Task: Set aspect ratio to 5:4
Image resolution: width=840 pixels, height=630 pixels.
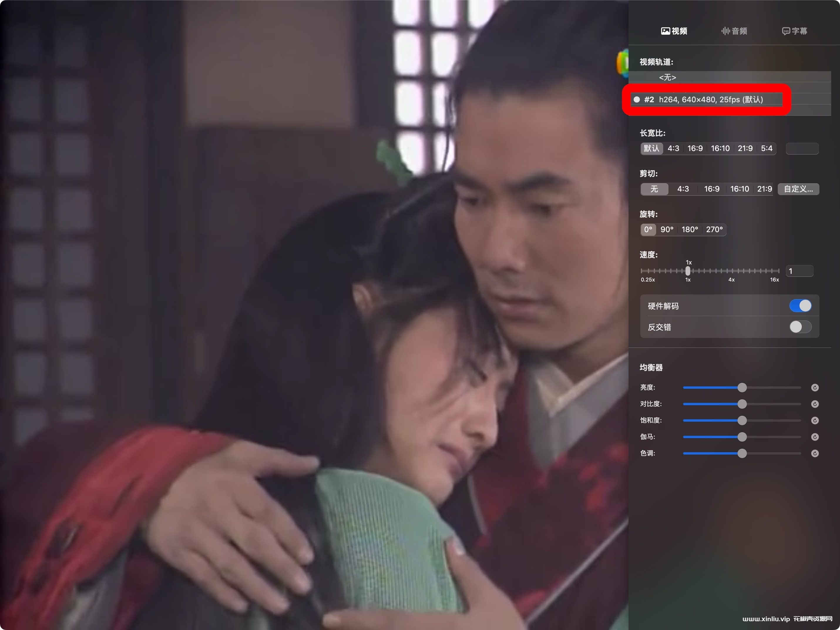Action: tap(767, 149)
